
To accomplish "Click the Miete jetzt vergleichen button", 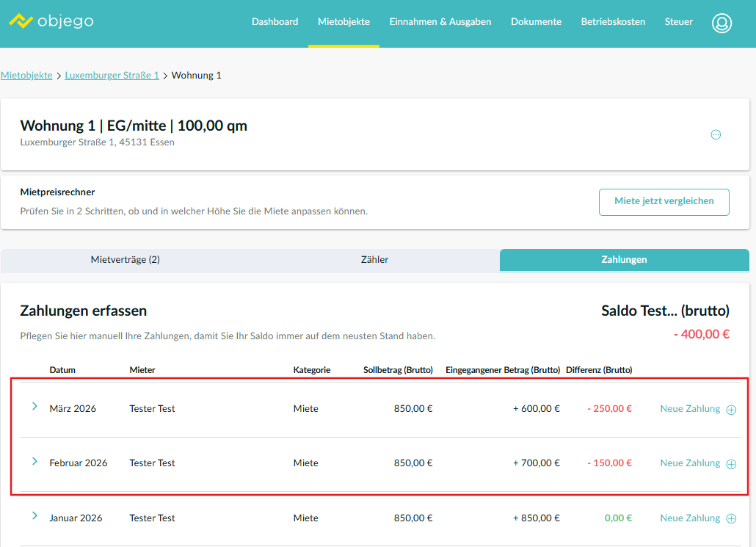I will click(x=664, y=202).
